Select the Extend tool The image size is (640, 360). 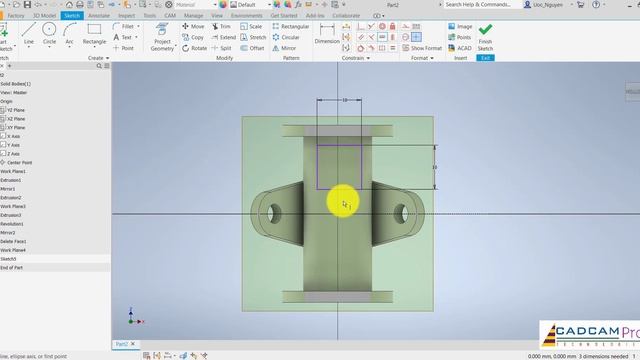point(224,37)
